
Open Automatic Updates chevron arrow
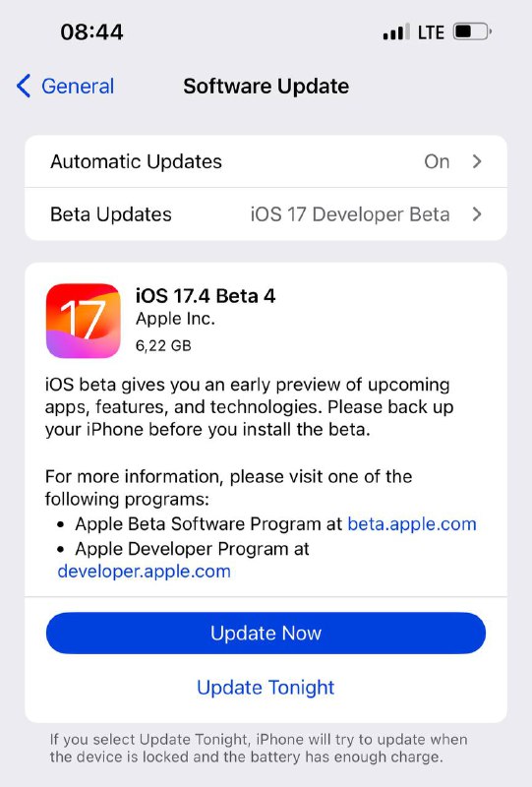tap(477, 161)
